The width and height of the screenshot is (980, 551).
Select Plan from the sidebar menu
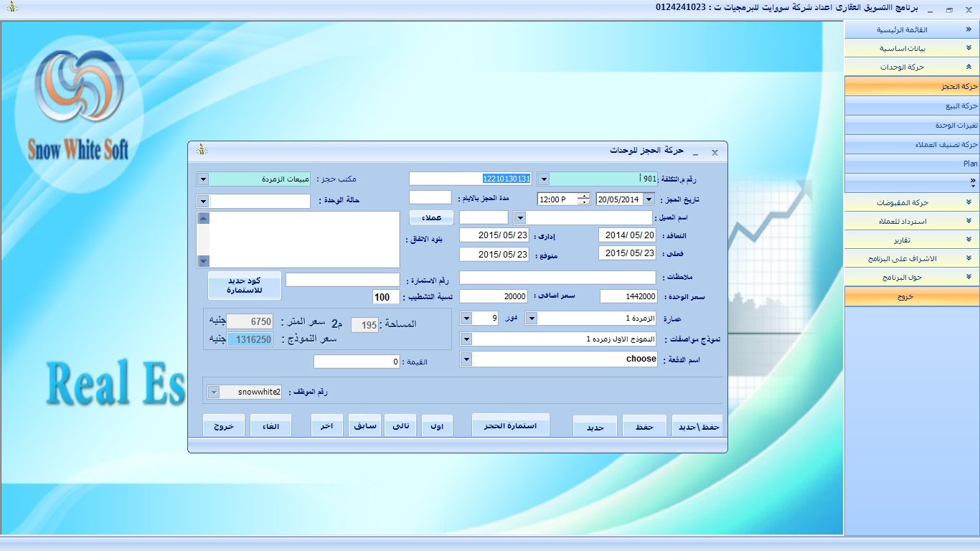point(912,164)
